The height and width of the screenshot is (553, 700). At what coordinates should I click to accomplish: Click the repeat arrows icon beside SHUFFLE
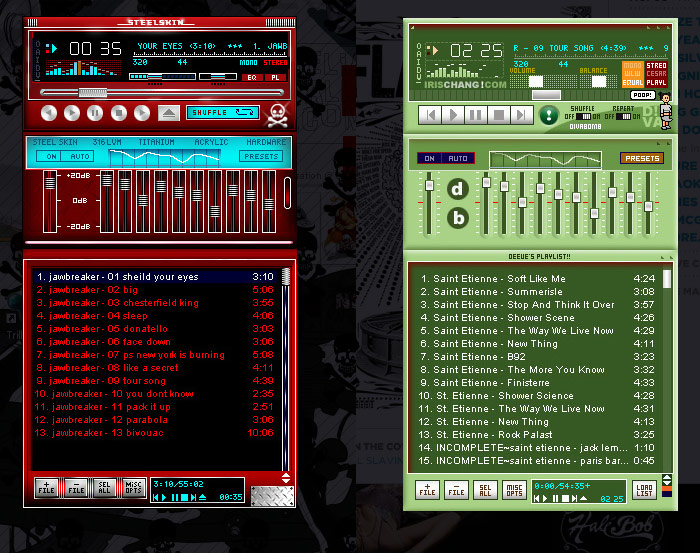245,112
